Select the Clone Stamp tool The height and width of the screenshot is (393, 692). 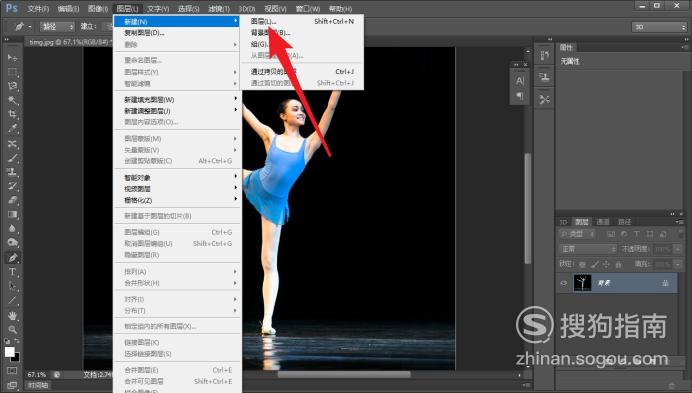(12, 172)
